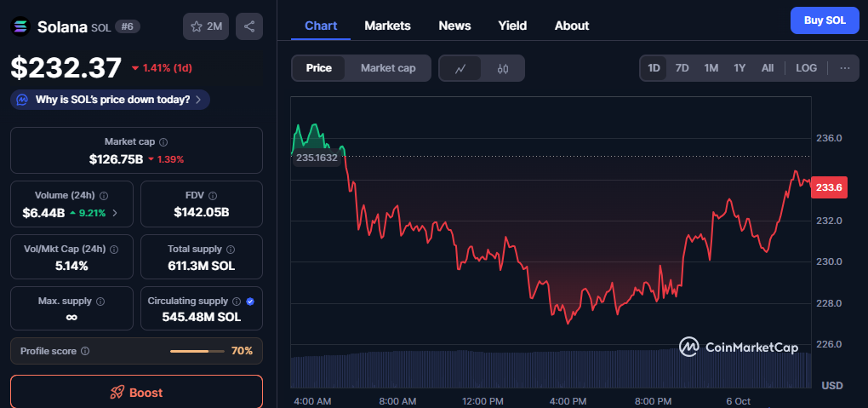The image size is (868, 408).
Task: Expand Volume (24h) details chevron
Action: [115, 213]
